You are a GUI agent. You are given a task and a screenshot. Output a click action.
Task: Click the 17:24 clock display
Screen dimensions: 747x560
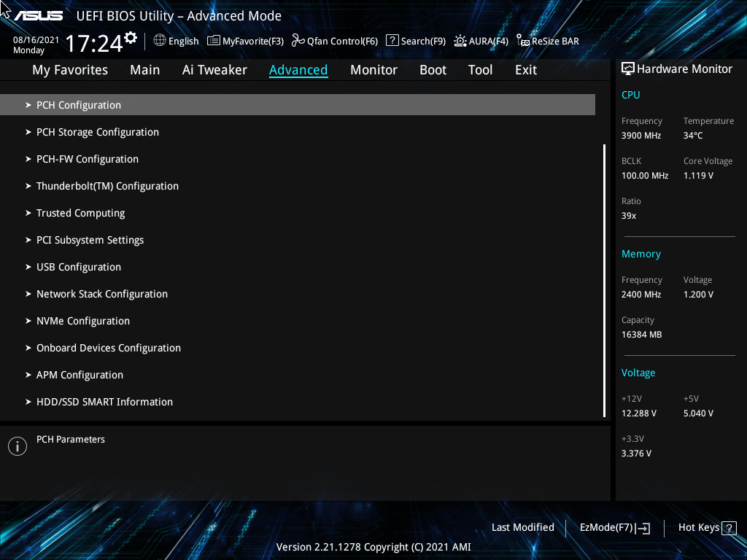94,43
